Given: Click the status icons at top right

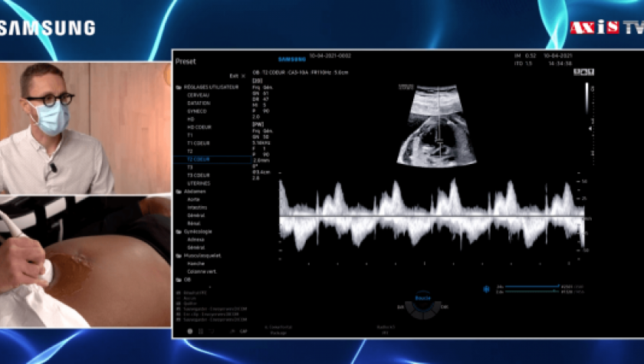Looking at the screenshot, I should click(x=583, y=72).
